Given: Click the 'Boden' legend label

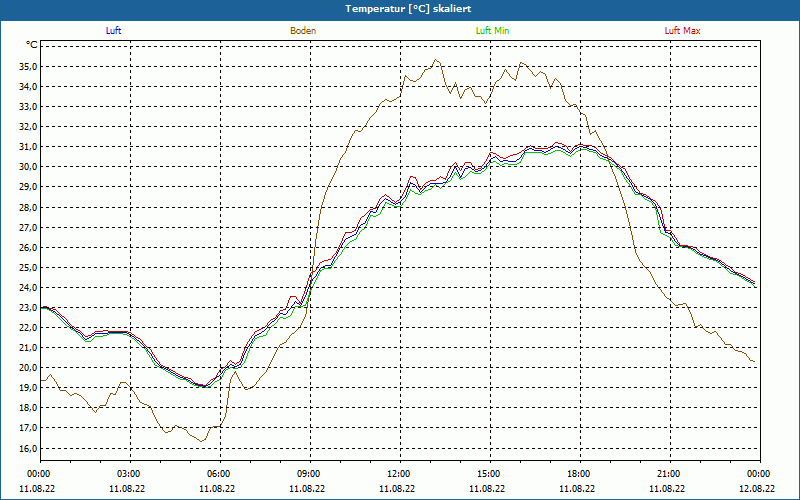Looking at the screenshot, I should pos(303,31).
